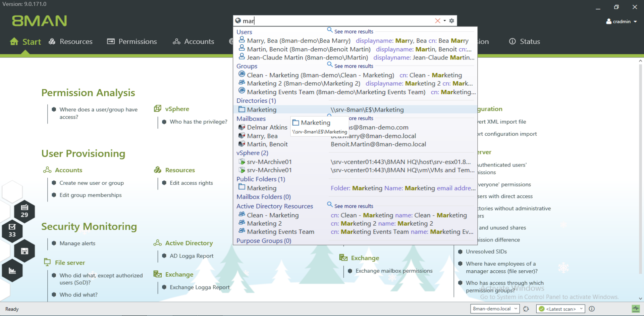The height and width of the screenshot is (316, 644).
Task: Click the hexagon task icon showing 33
Action: 12,231
